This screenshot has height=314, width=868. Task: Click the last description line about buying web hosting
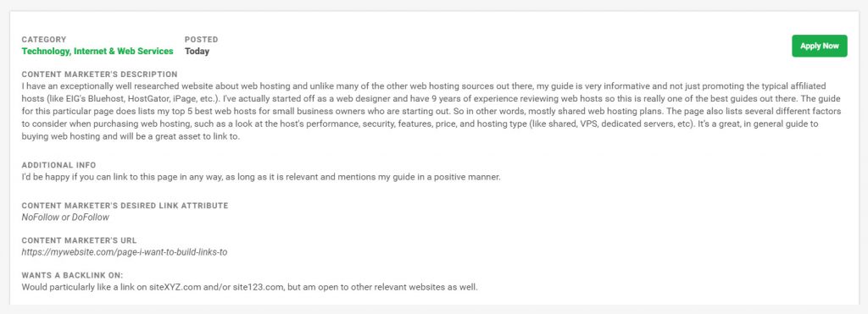coord(131,136)
